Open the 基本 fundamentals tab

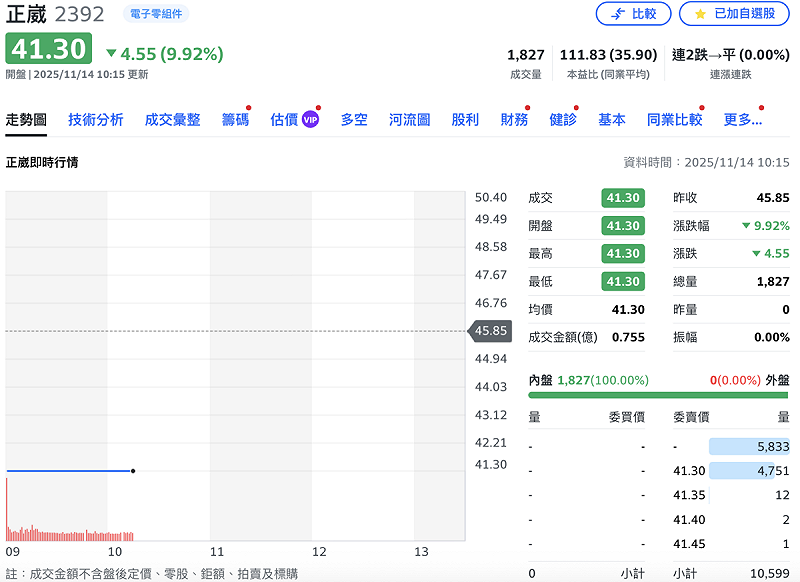pyautogui.click(x=612, y=117)
